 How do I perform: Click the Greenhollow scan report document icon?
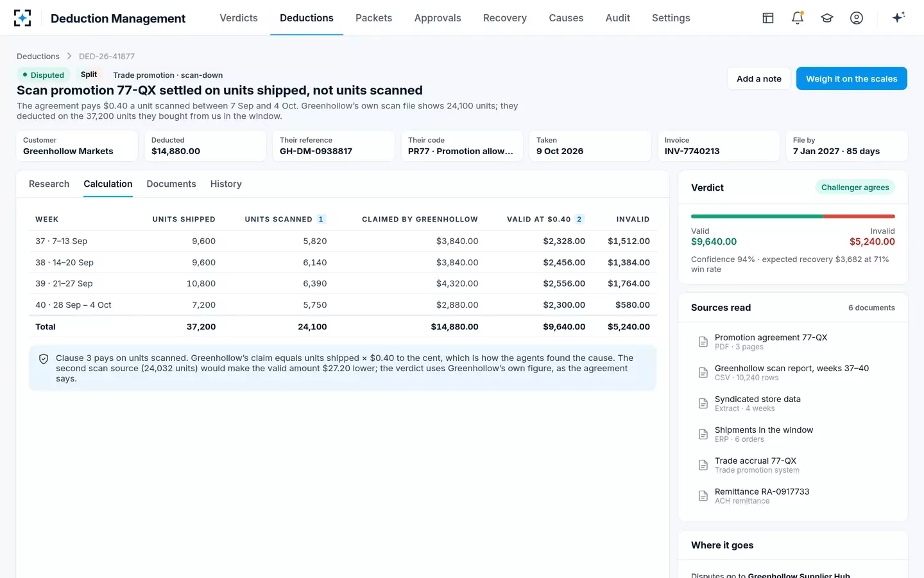(x=703, y=372)
